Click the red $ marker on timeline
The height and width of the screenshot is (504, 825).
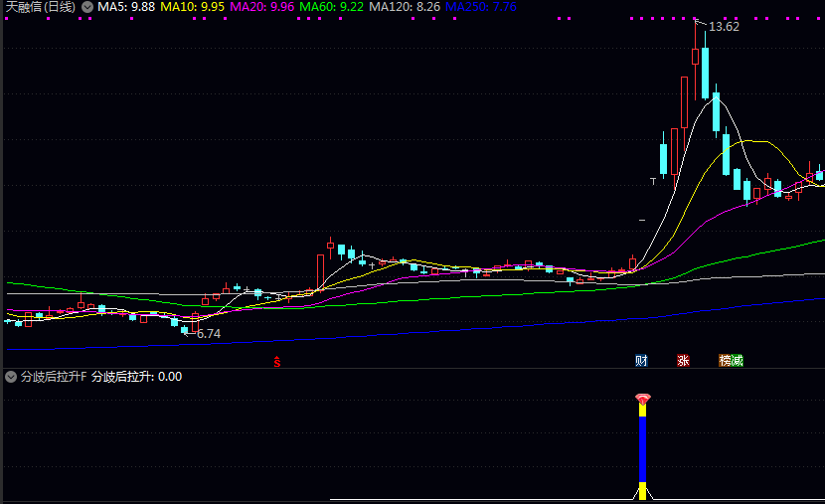(x=277, y=361)
